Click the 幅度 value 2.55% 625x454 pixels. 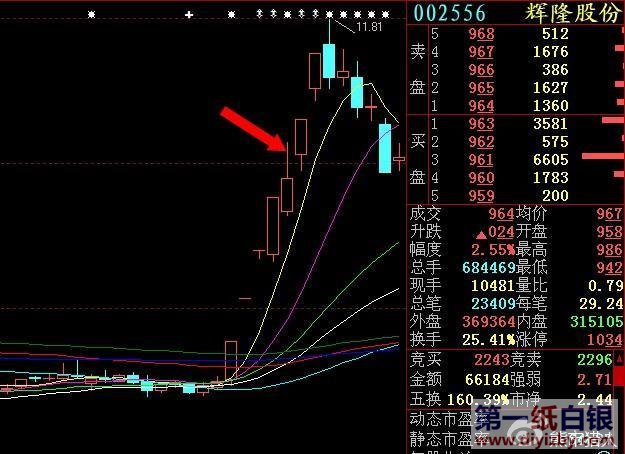tap(493, 250)
